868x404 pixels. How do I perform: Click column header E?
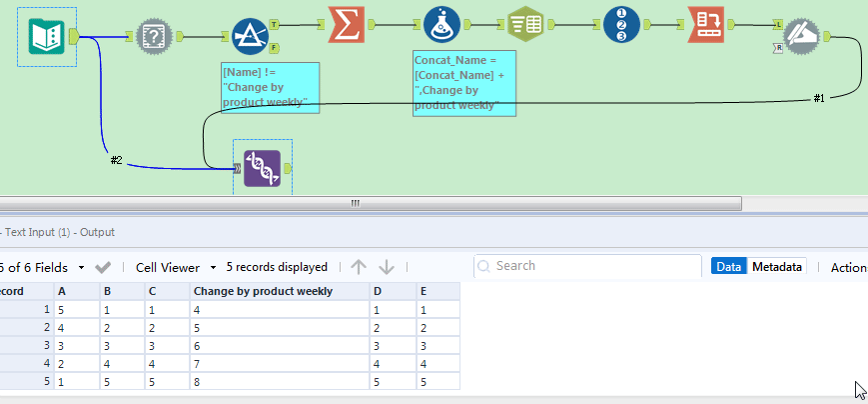tap(438, 291)
